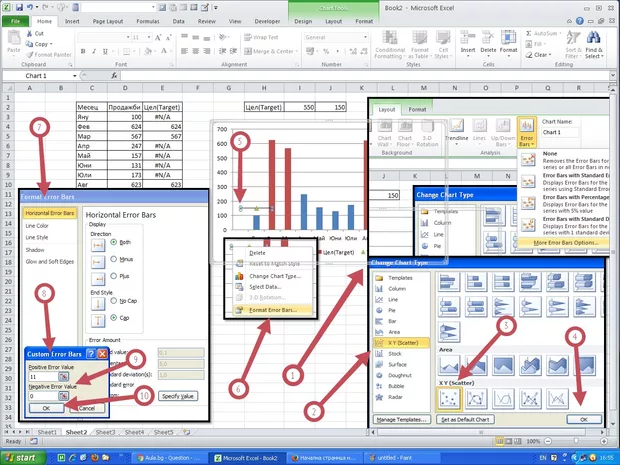Toggle Bold formatting in the Font group
Image resolution: width=620 pixels, height=465 pixels.
pyautogui.click(x=83, y=51)
